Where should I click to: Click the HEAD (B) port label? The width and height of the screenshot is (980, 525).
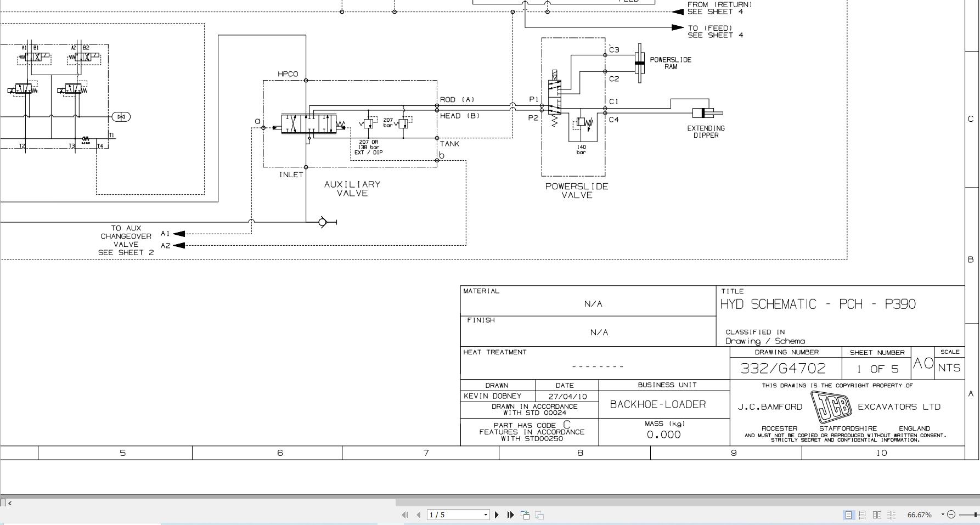coord(459,115)
